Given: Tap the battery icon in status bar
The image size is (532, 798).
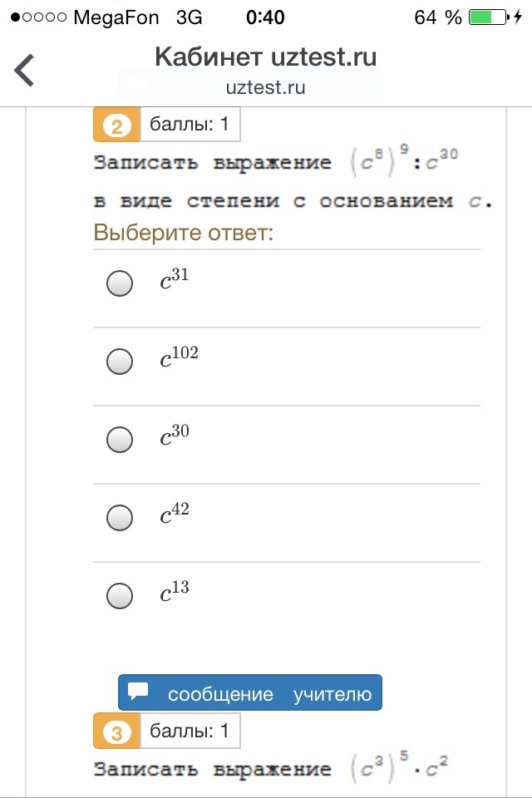Looking at the screenshot, I should tap(486, 17).
